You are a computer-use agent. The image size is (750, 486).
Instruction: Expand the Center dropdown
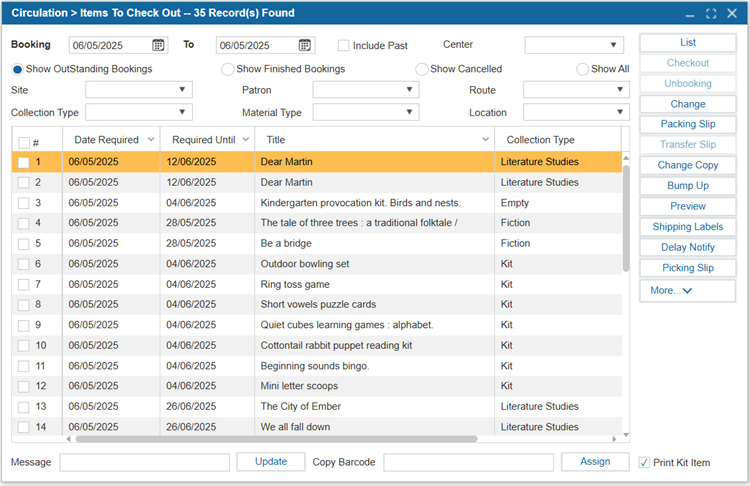click(x=613, y=45)
